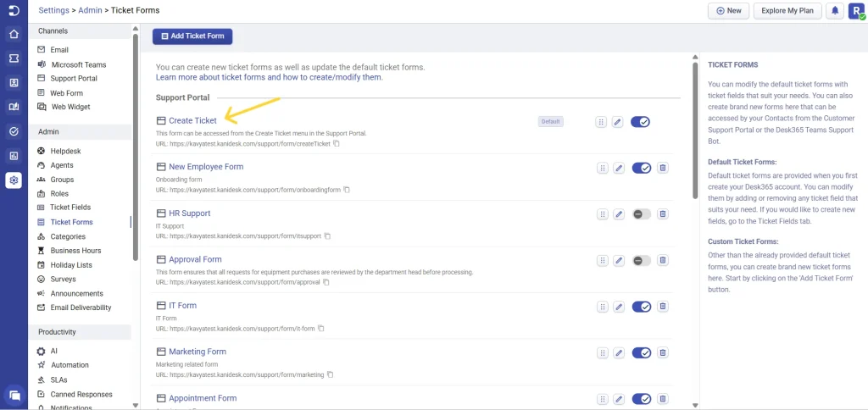
Task: Edit the Create Ticket form pencil icon
Action: 618,122
